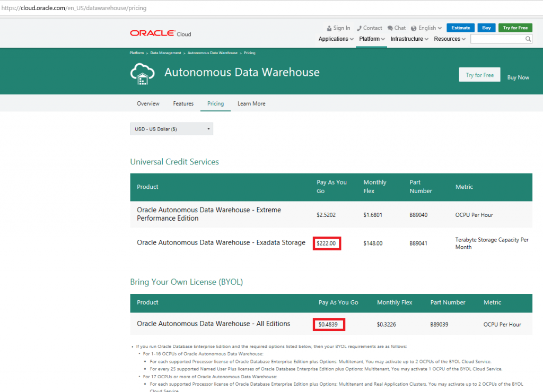The image size is (543, 392).
Task: Click the Chat bubble icon
Action: click(x=390, y=28)
